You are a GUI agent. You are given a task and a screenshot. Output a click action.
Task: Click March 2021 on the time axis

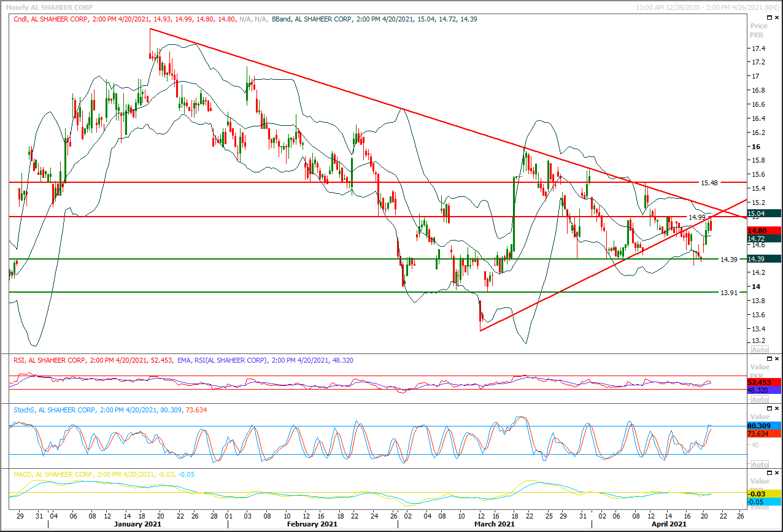[x=494, y=524]
